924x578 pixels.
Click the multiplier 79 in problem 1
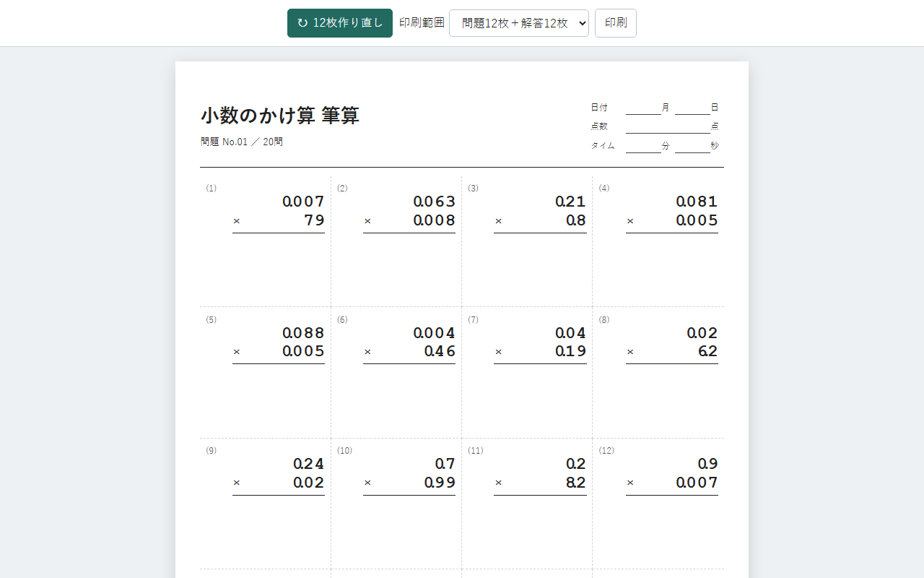[x=314, y=220]
